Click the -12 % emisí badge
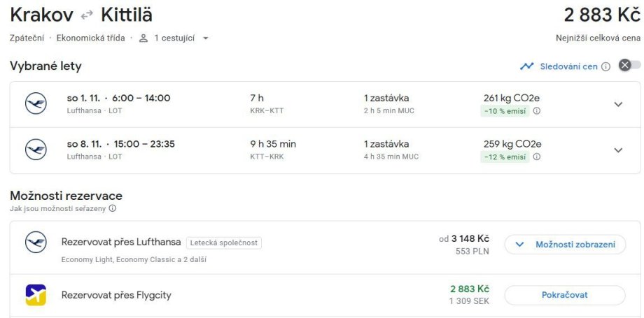This screenshot has height=318, width=644. 505,157
